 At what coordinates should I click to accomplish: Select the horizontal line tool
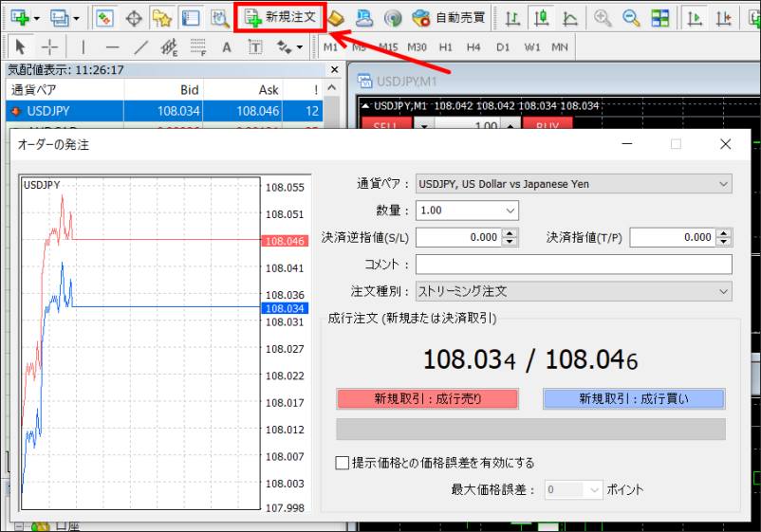[x=112, y=47]
